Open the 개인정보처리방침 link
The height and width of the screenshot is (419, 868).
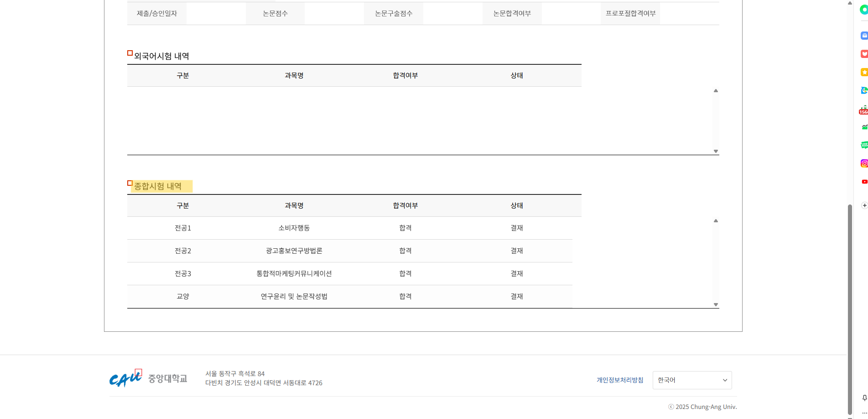619,380
